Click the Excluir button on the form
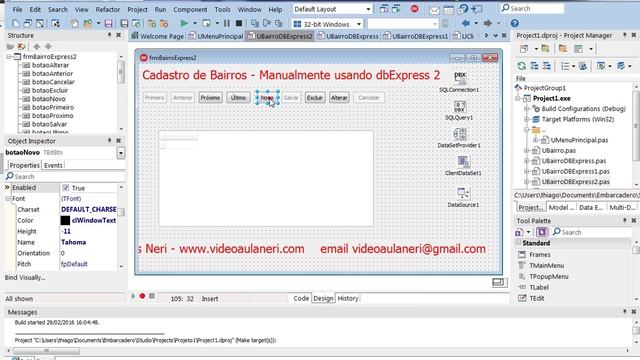Image resolution: width=640 pixels, height=360 pixels. (x=315, y=98)
